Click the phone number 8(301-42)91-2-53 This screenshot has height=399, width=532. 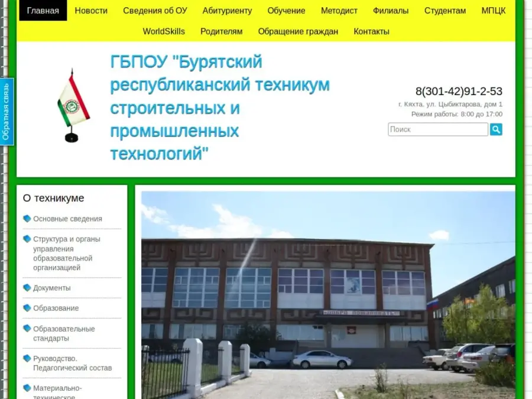(459, 91)
